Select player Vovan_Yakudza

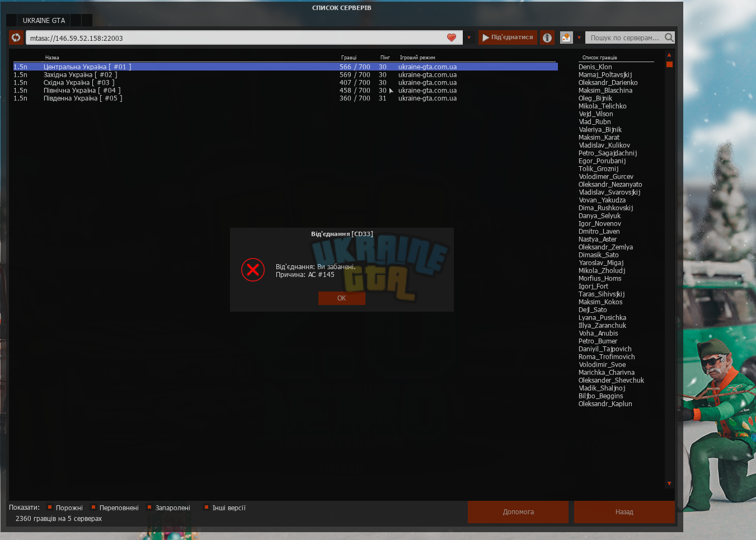[602, 200]
